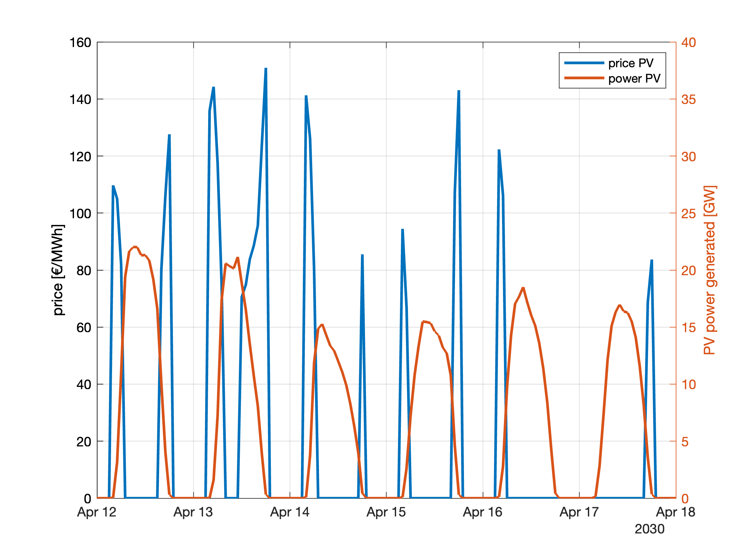Click the 'Apr 13' x-axis tick label

click(x=193, y=512)
